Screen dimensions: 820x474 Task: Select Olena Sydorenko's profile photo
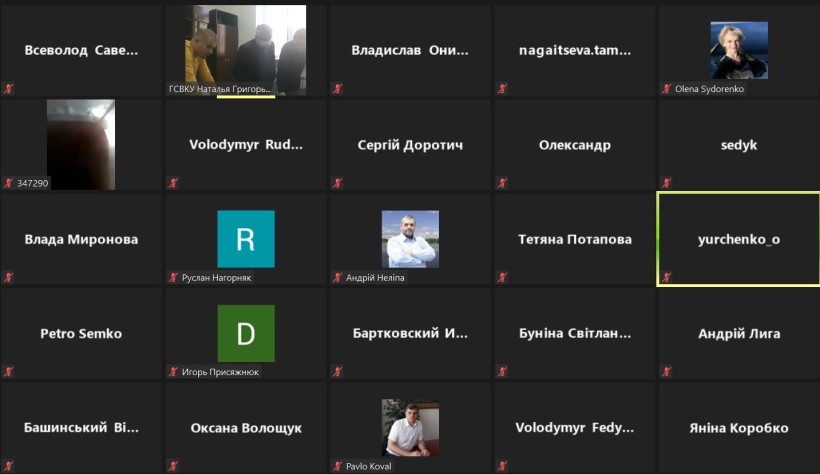[739, 50]
